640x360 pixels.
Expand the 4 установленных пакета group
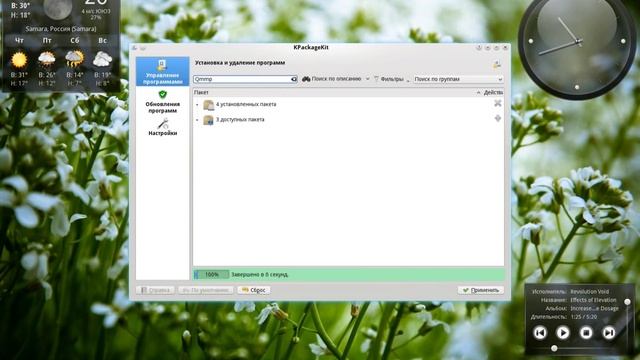pos(197,105)
